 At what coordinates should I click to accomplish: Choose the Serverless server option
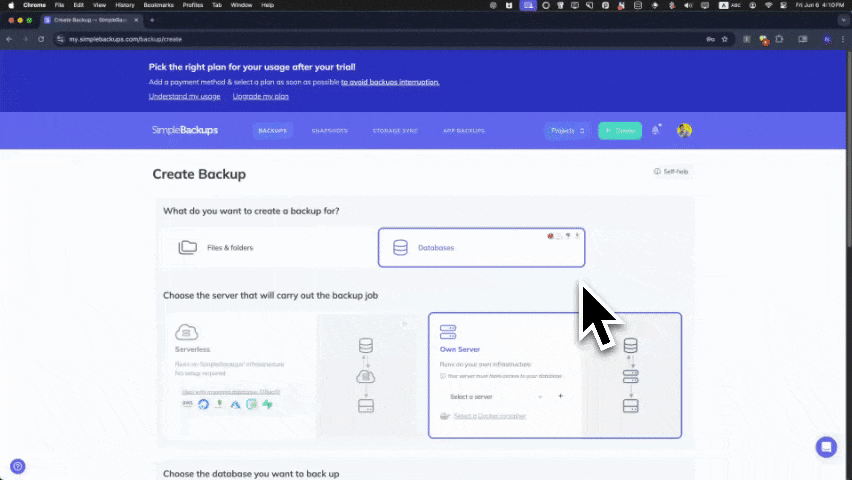pyautogui.click(x=240, y=375)
